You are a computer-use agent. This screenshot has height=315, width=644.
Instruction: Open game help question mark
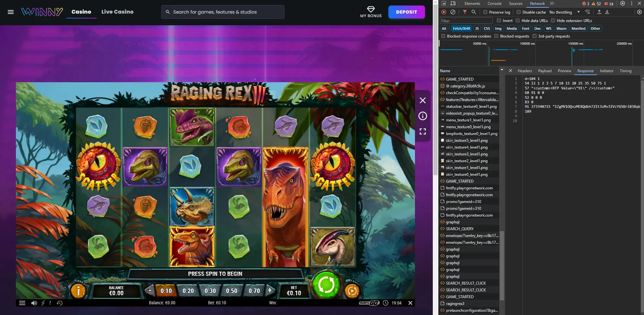click(x=50, y=303)
